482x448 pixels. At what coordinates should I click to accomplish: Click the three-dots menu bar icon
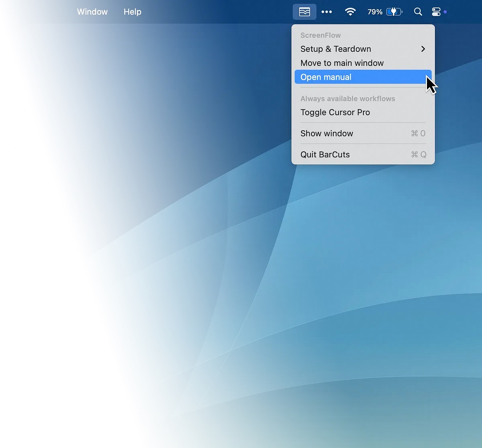point(327,12)
